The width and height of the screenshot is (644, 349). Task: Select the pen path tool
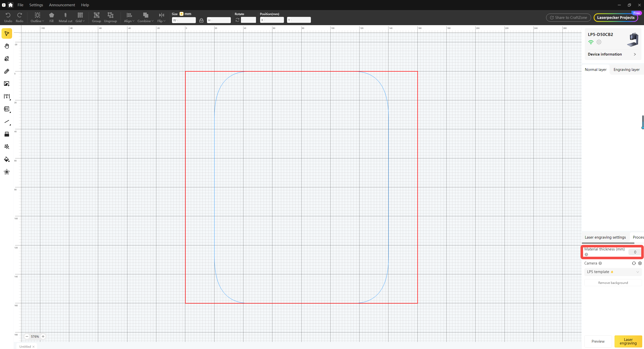point(7,59)
